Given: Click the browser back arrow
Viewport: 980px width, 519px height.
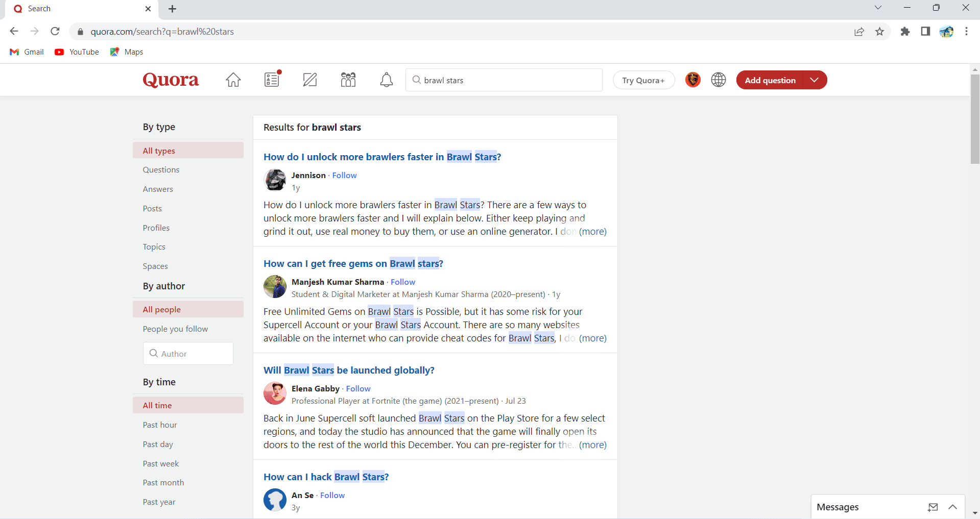Looking at the screenshot, I should (14, 31).
